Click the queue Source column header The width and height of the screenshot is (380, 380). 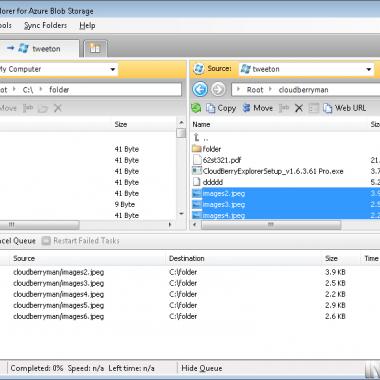pyautogui.click(x=24, y=258)
